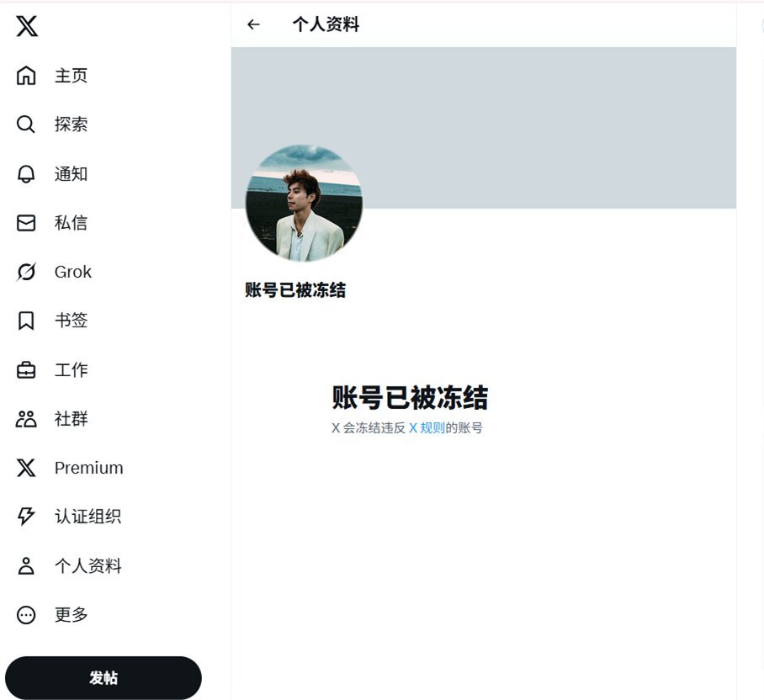This screenshot has width=764, height=700.
Task: Click the 发帖 post button
Action: click(103, 677)
